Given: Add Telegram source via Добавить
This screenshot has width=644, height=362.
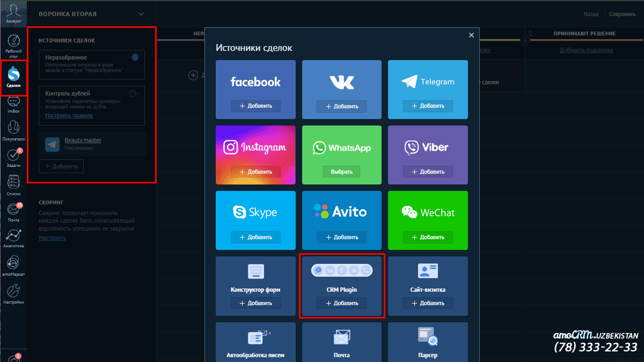Looking at the screenshot, I should 428,106.
